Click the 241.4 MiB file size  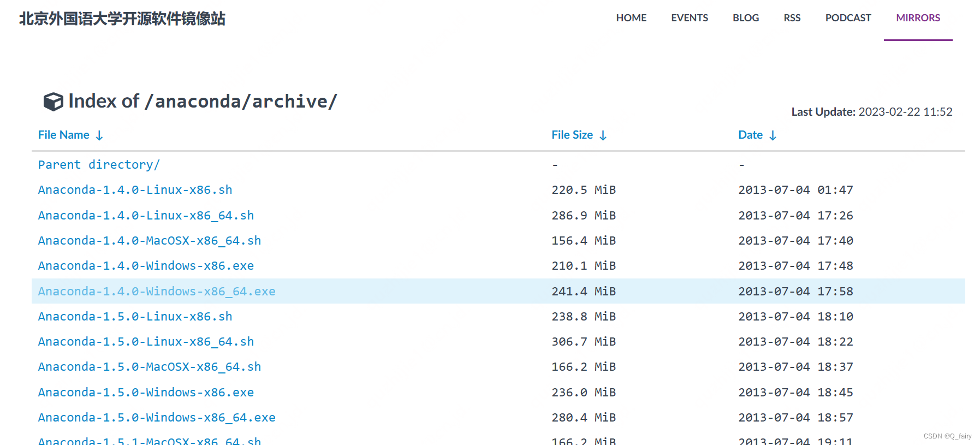(584, 292)
